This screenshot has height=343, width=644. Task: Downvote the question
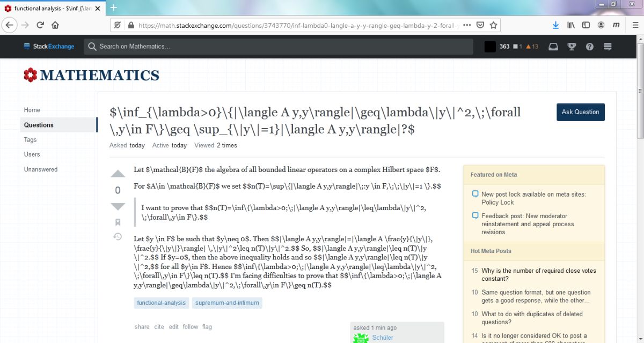point(118,206)
